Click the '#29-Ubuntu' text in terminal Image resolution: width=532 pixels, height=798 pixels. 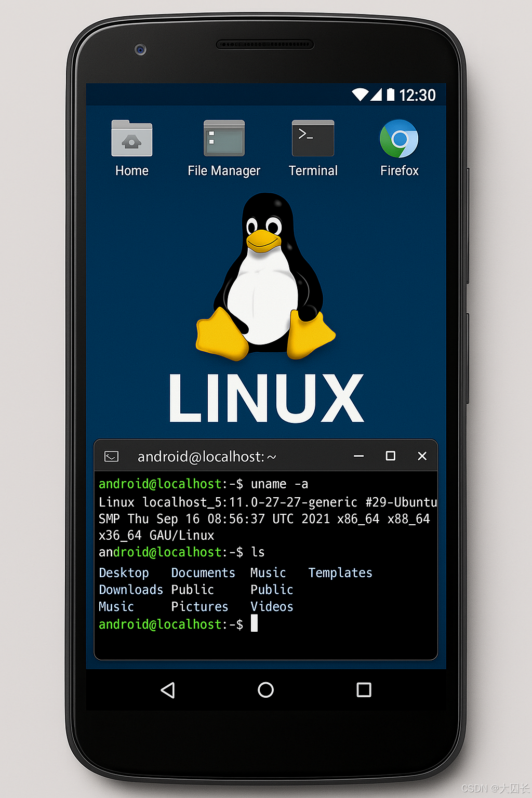coord(401,502)
